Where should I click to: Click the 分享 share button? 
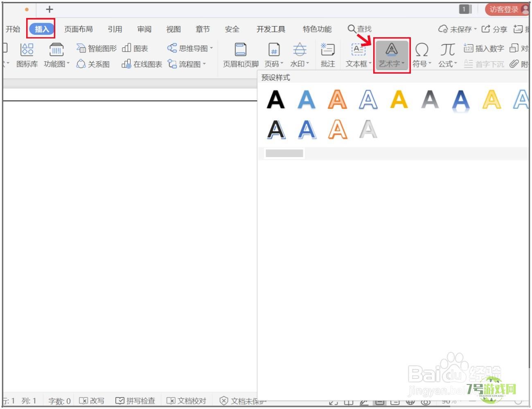(494, 29)
